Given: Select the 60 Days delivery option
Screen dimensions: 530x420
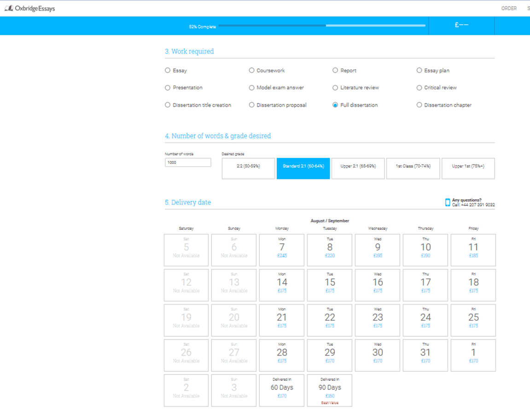Looking at the screenshot, I should coord(282,390).
